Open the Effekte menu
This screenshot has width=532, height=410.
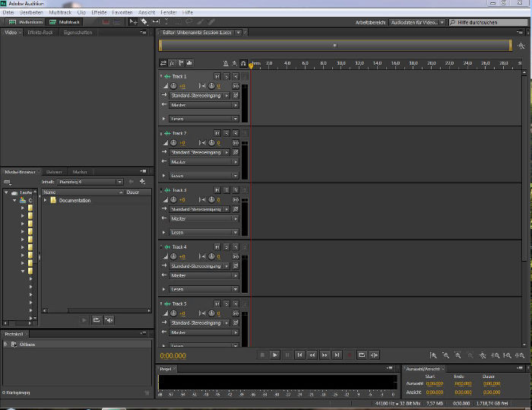click(x=99, y=13)
